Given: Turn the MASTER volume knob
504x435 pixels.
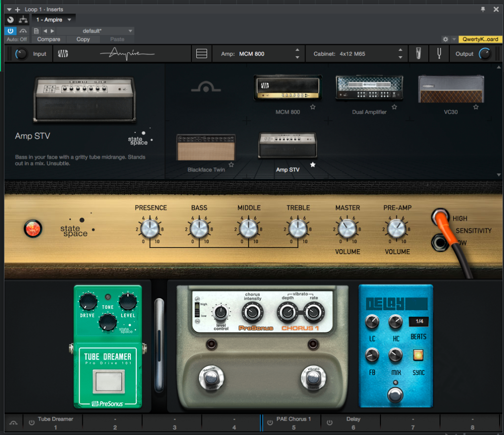Looking at the screenshot, I should click(x=347, y=229).
